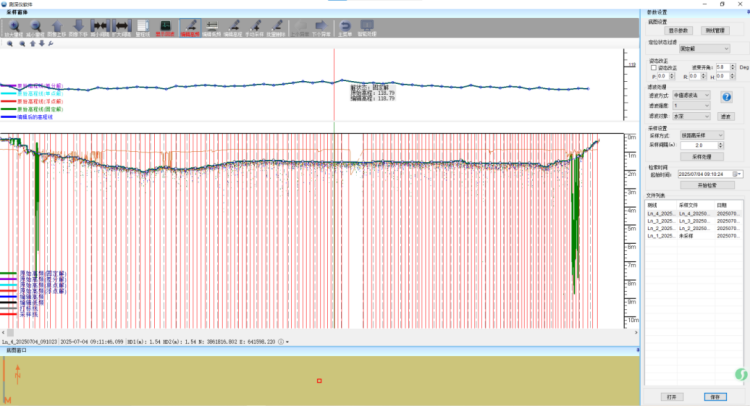Image resolution: width=750 pixels, height=406 pixels.
Task: Click the gridlines sheet toolbar icon
Action: click(x=143, y=28)
